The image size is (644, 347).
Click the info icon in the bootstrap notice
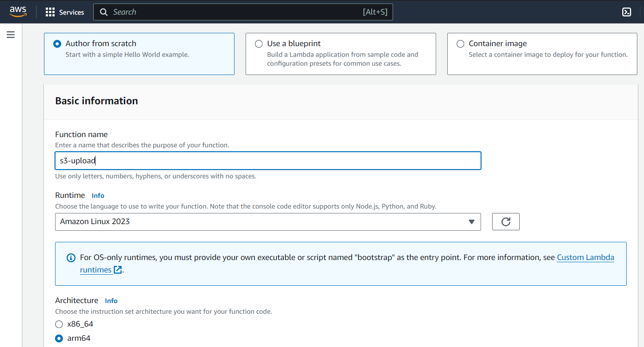point(71,258)
